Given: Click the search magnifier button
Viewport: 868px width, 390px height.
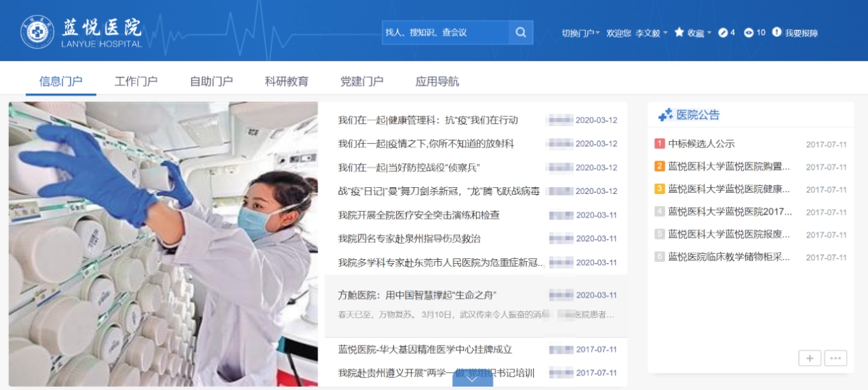Looking at the screenshot, I should point(521,32).
